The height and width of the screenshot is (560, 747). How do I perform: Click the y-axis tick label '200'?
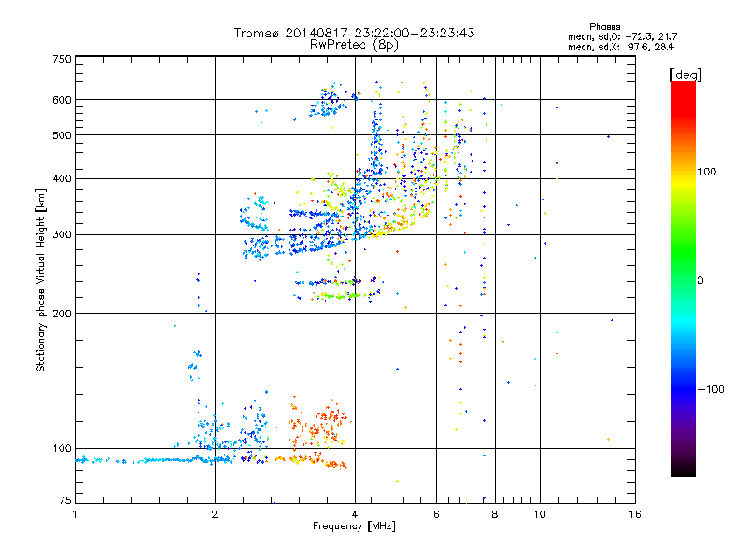point(62,314)
